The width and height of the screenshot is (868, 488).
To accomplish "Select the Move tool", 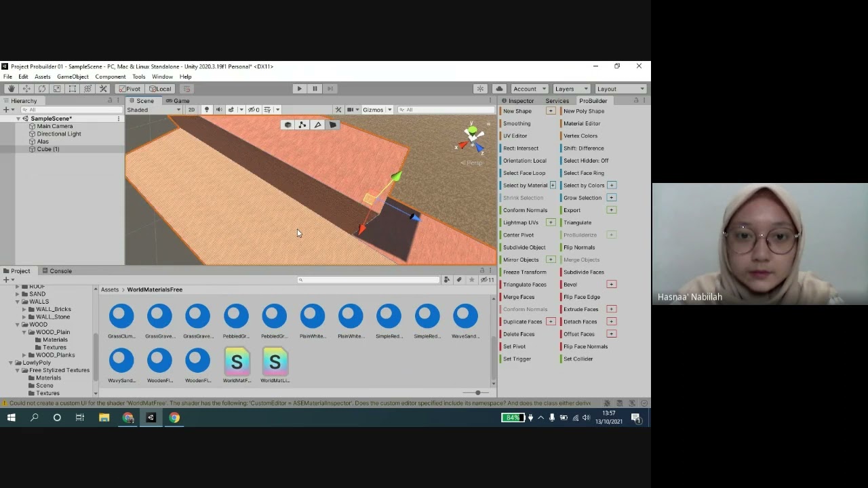I will 26,89.
